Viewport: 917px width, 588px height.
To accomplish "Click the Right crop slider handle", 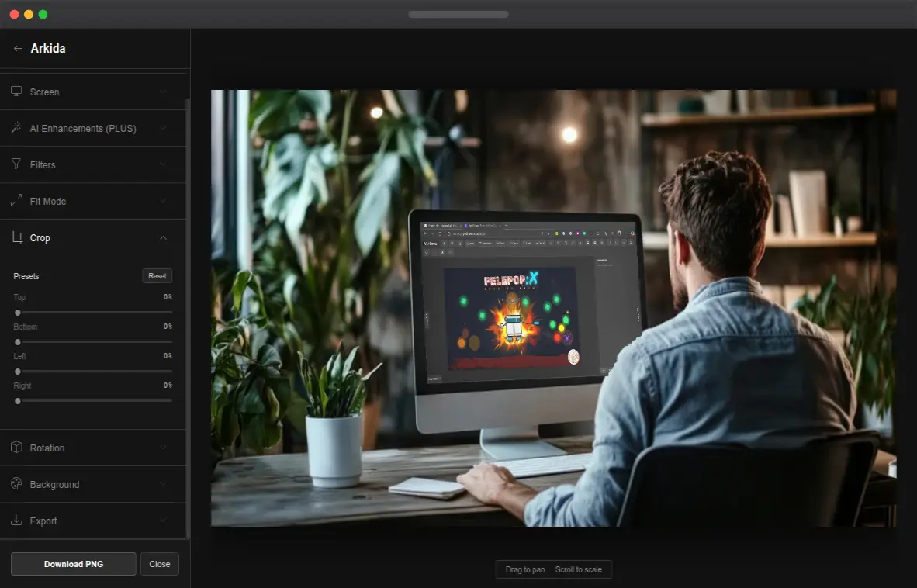I will pos(18,401).
